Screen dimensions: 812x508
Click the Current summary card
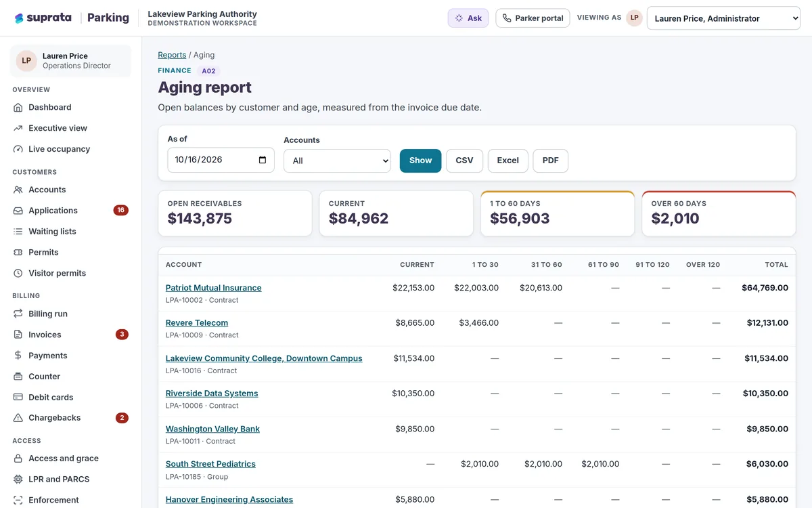[396, 213]
